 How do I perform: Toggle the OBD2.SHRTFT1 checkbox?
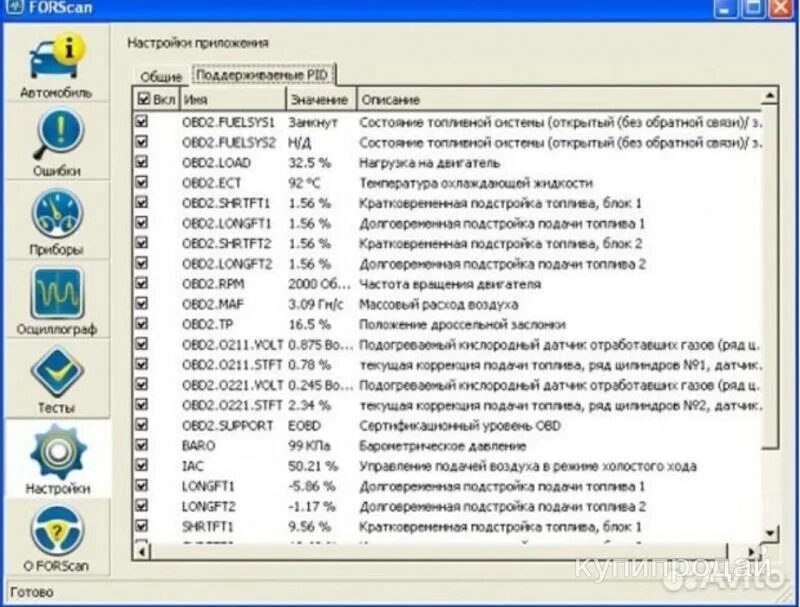(142, 203)
